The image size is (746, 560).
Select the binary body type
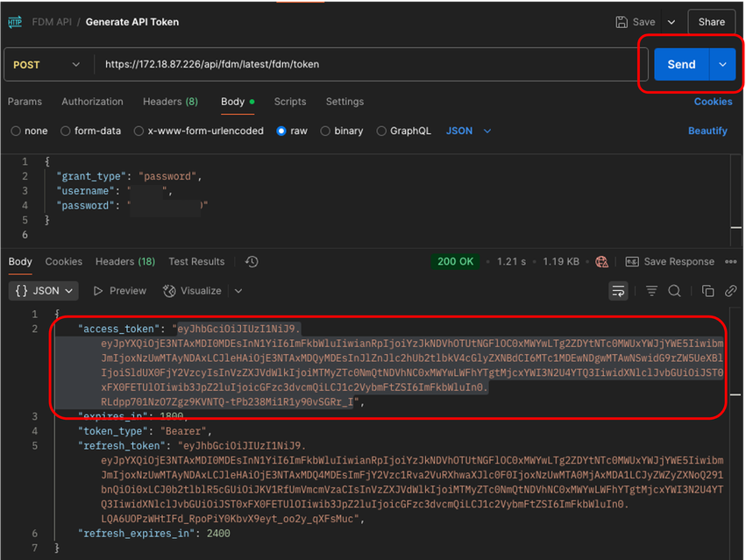coord(325,131)
